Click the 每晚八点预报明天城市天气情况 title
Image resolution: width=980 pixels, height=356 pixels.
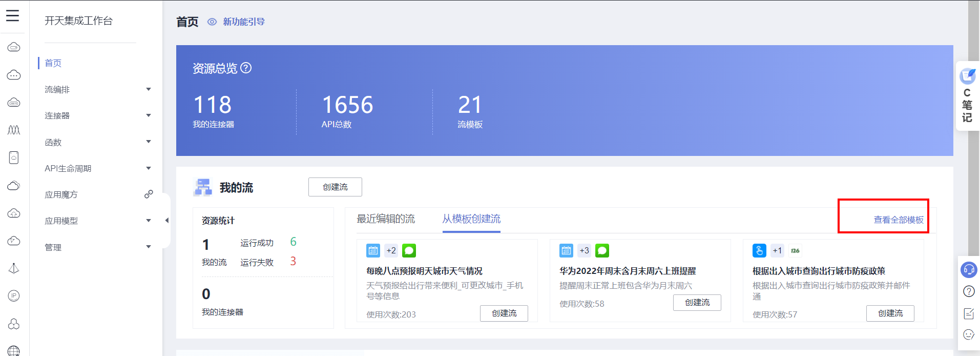[424, 271]
